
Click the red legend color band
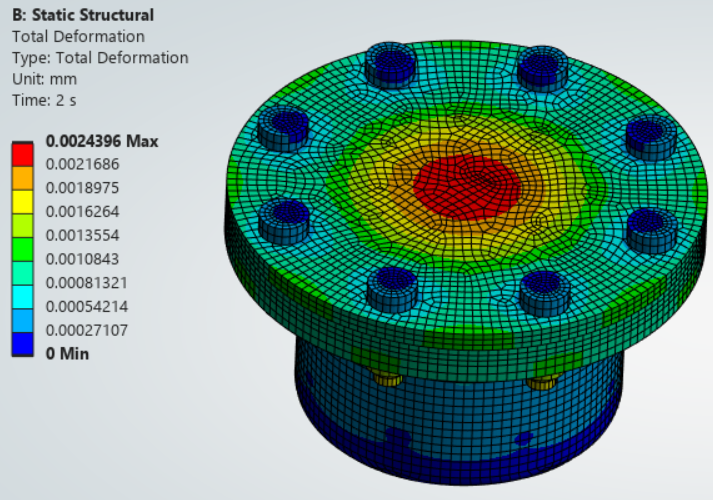point(22,155)
